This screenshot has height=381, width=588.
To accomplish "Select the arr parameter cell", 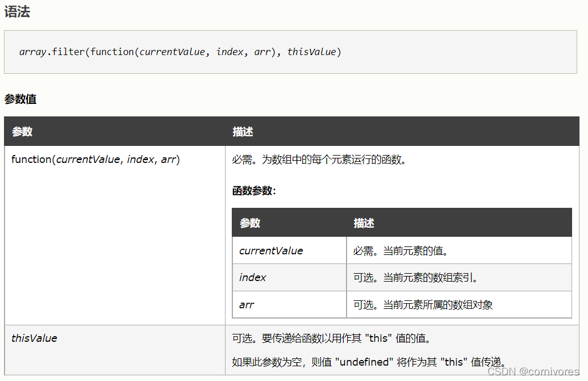I will point(247,305).
